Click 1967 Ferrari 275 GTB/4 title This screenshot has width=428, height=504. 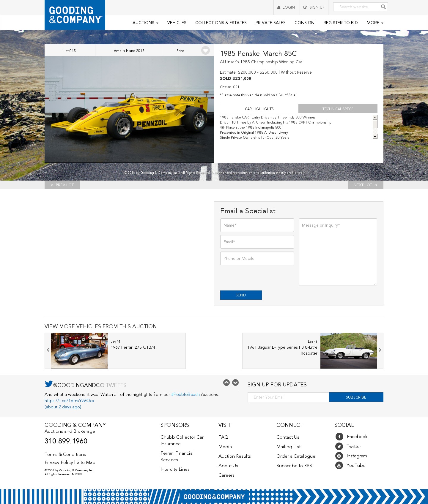click(x=133, y=347)
